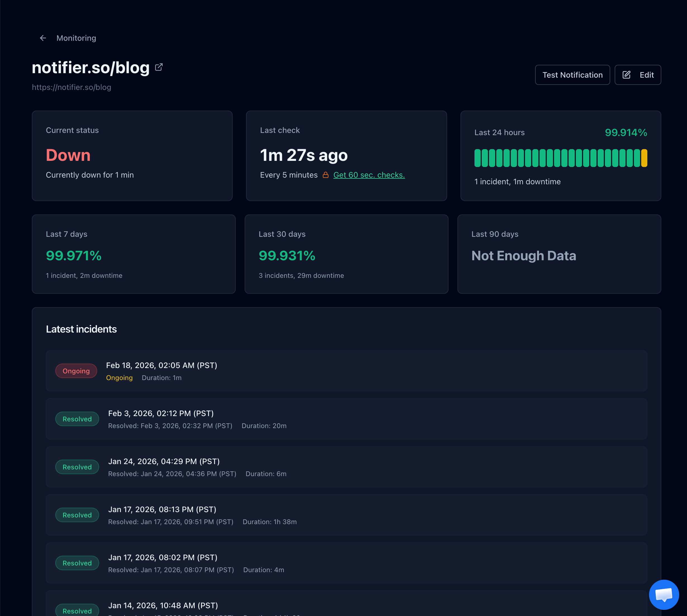Click the https://notifier.so/blog URL text

(71, 87)
